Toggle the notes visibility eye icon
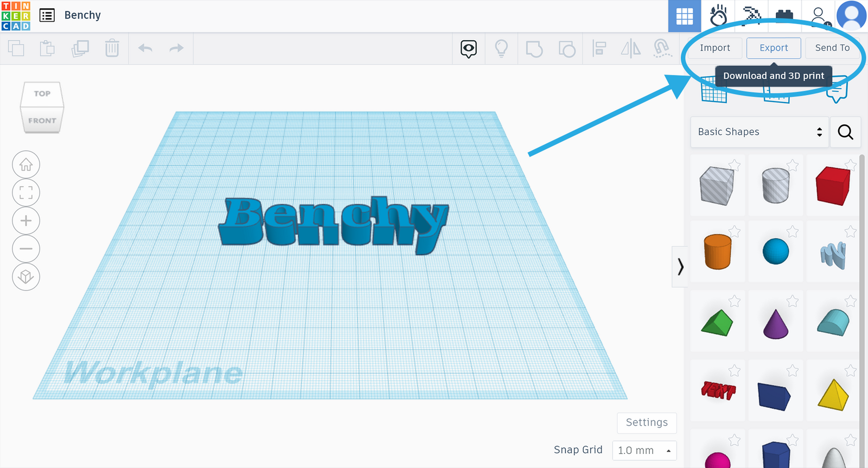 click(x=469, y=49)
